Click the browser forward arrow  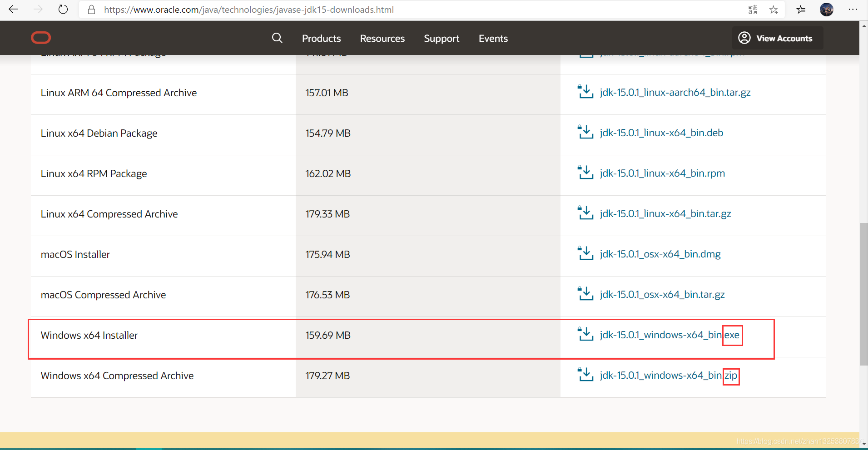pyautogui.click(x=38, y=10)
